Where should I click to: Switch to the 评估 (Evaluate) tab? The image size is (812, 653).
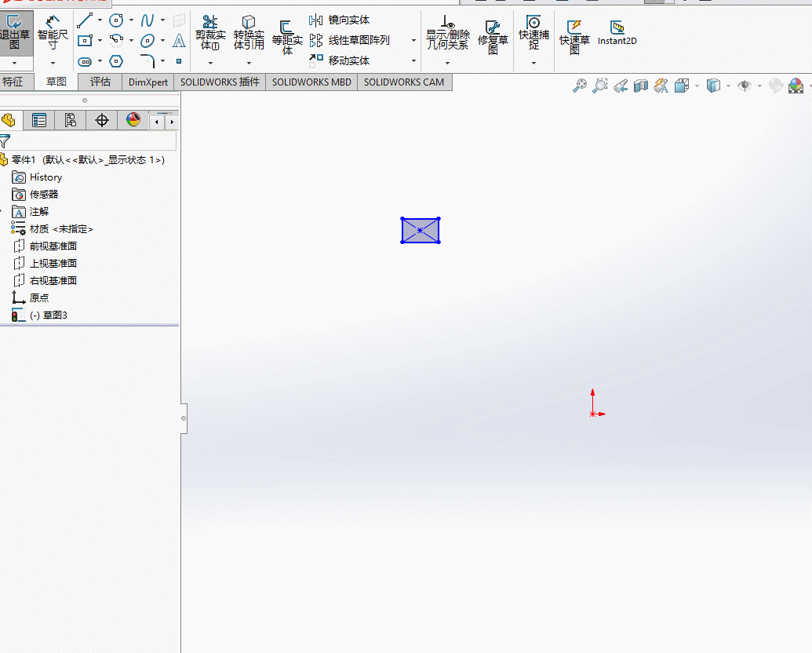click(x=100, y=82)
